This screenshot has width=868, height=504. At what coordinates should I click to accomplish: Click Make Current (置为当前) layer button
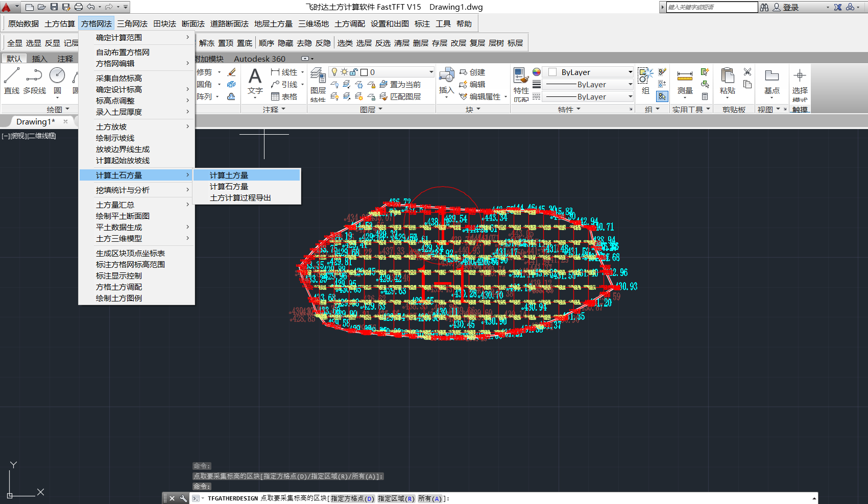(x=400, y=84)
